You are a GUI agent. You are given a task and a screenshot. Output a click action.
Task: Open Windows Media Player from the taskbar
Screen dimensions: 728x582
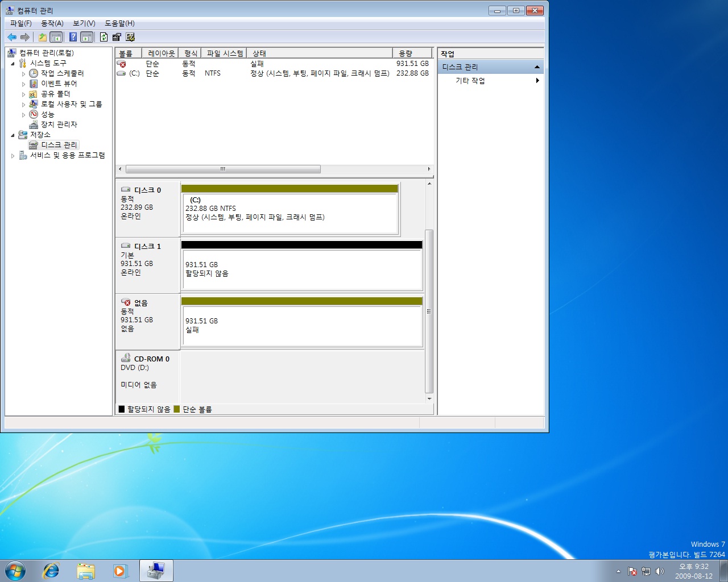click(120, 571)
